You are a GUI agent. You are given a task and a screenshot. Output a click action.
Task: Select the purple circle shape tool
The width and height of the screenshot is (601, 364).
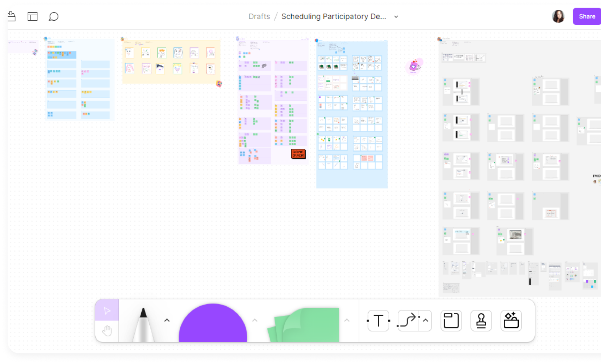click(213, 323)
